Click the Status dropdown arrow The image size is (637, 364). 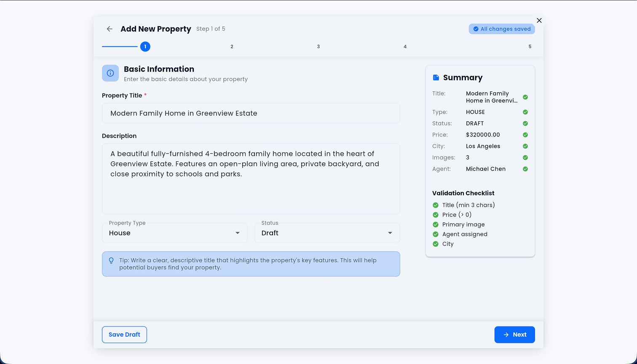[x=390, y=233]
